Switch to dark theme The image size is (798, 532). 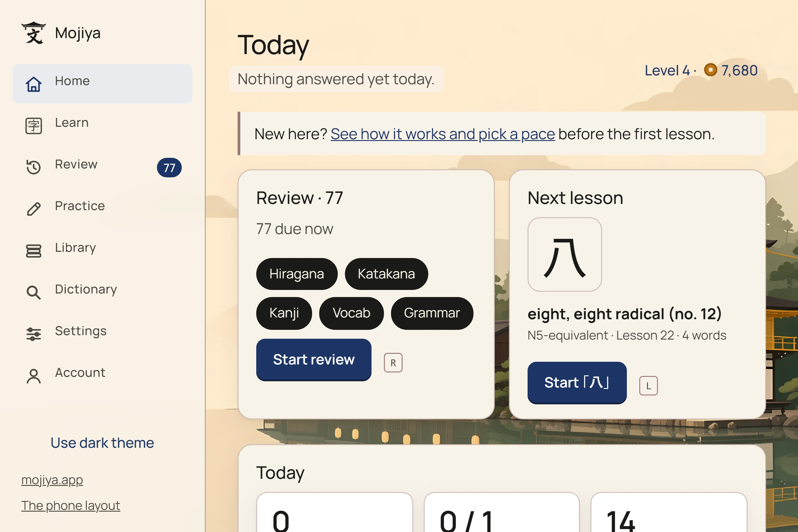click(x=102, y=443)
